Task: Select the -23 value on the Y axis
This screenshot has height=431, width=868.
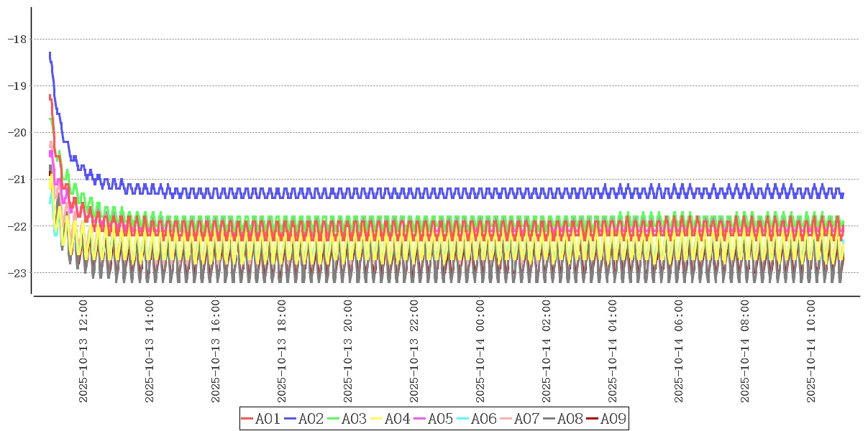Action: pyautogui.click(x=17, y=272)
